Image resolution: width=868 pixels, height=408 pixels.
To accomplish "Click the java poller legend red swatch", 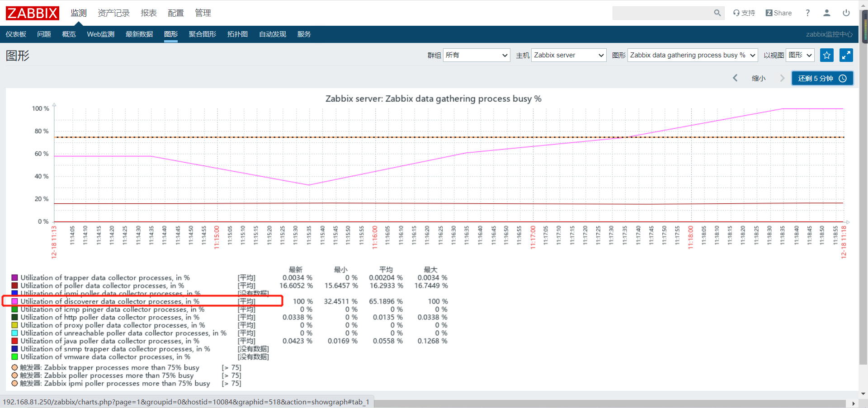I will pos(15,341).
